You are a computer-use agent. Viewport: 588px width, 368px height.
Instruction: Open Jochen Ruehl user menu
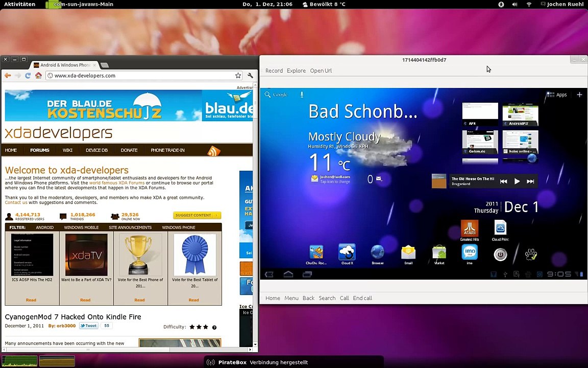tap(562, 4)
